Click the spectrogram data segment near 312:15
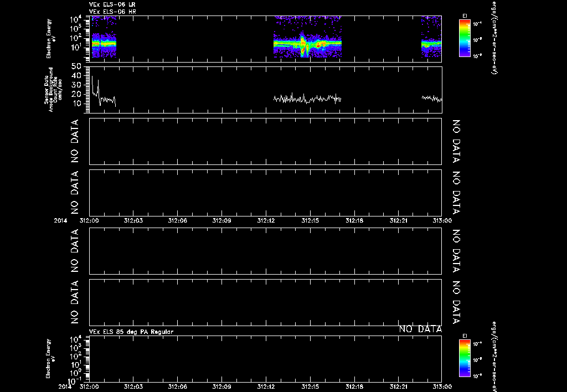This screenshot has width=567, height=392. pyautogui.click(x=307, y=37)
